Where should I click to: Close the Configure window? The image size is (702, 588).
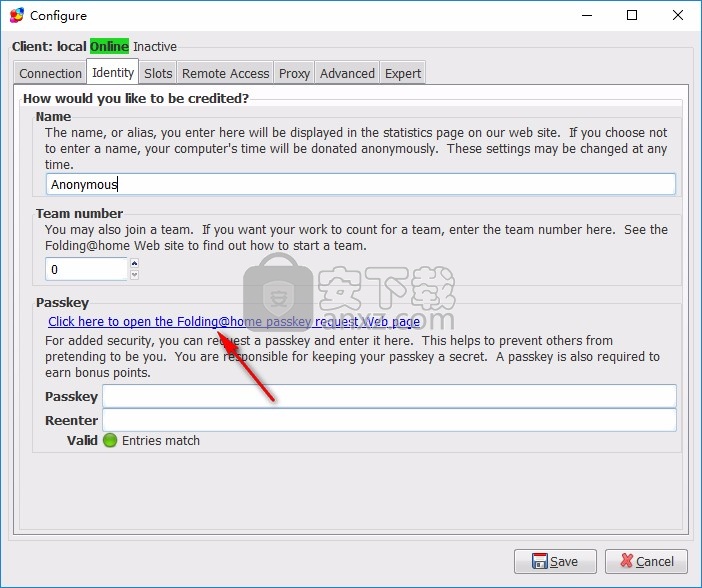pos(677,15)
